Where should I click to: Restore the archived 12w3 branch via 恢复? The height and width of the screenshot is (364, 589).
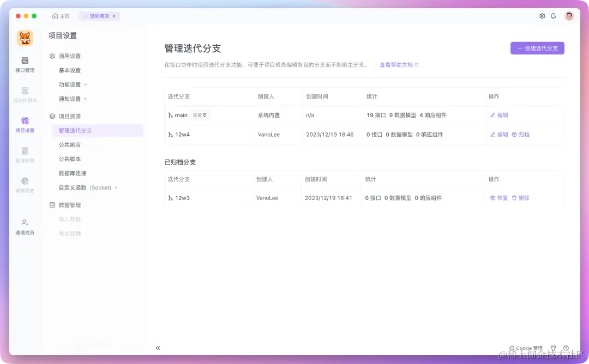499,198
